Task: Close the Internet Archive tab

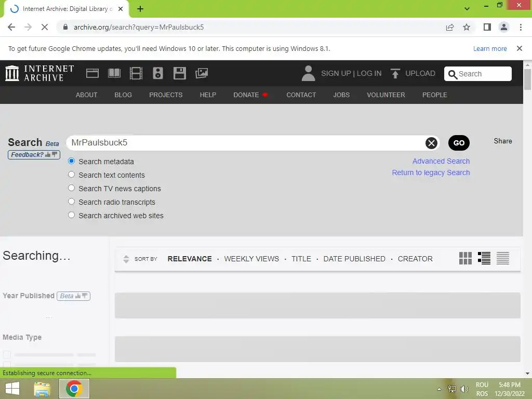Action: coord(121,9)
